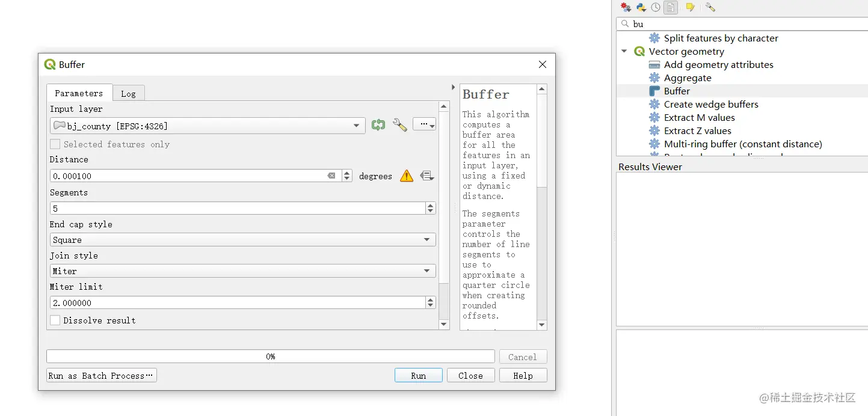Open the Python Scripts menu icon
Screen dimensions: 868x416
[641, 7]
